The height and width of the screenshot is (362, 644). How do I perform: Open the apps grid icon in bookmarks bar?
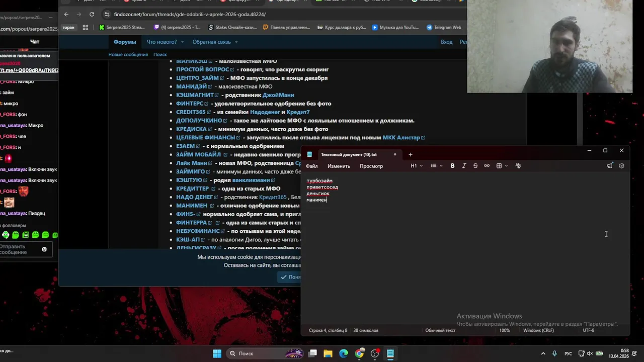coord(85,27)
